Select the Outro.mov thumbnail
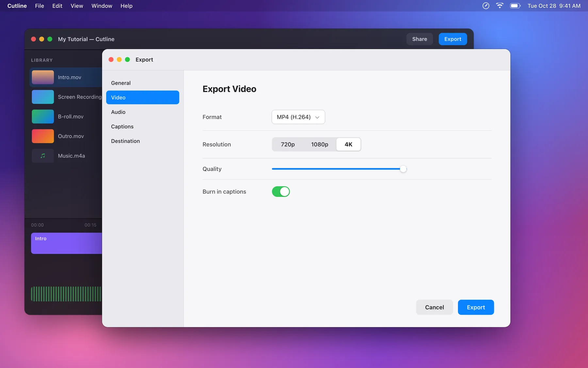This screenshot has width=588, height=368. [43, 136]
